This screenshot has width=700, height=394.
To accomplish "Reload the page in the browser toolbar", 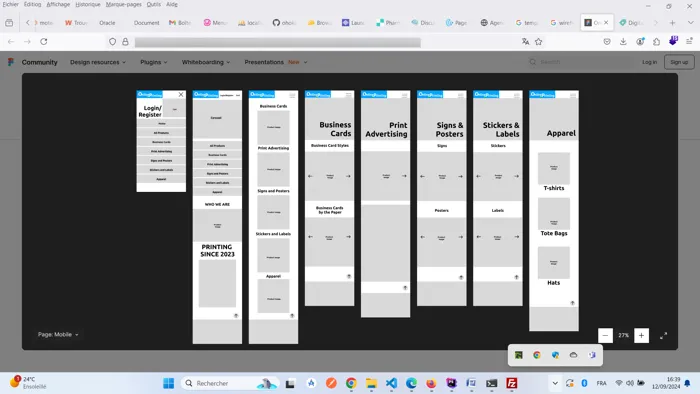I will pyautogui.click(x=44, y=41).
